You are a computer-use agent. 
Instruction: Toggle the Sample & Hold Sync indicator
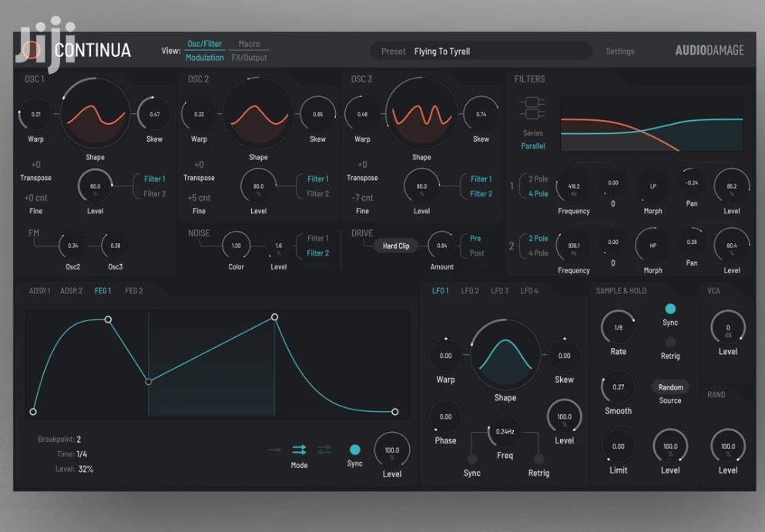[670, 309]
